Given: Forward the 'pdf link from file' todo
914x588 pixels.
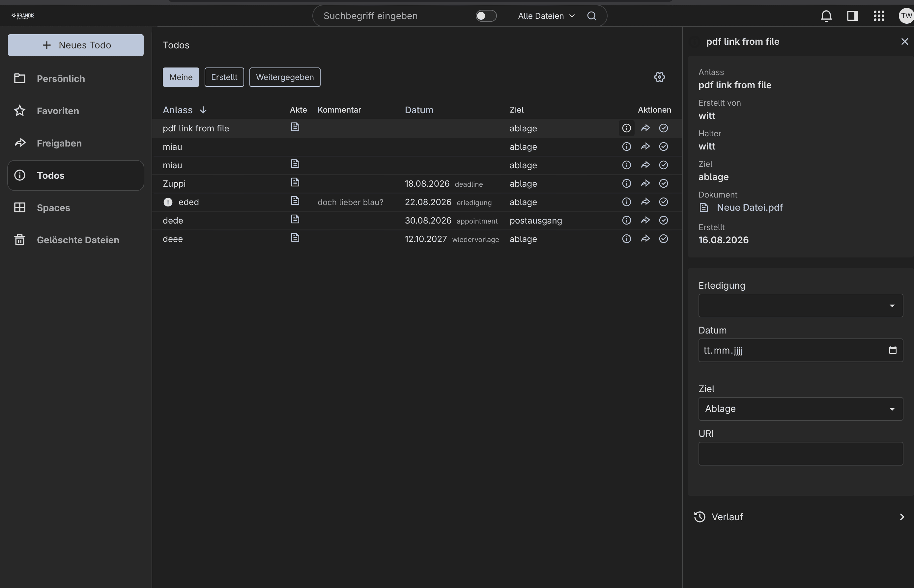Looking at the screenshot, I should pos(645,128).
